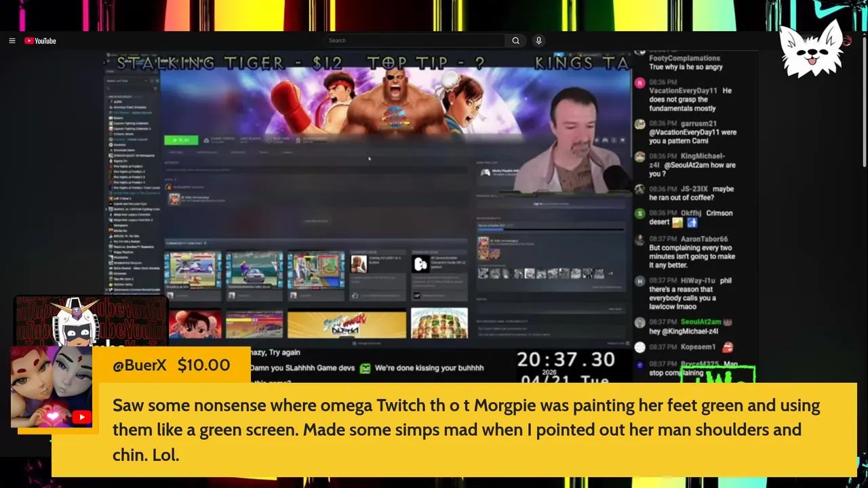Viewport: 868px width, 488px height.
Task: Open AaronTabor66 chat username
Action: [x=704, y=239]
